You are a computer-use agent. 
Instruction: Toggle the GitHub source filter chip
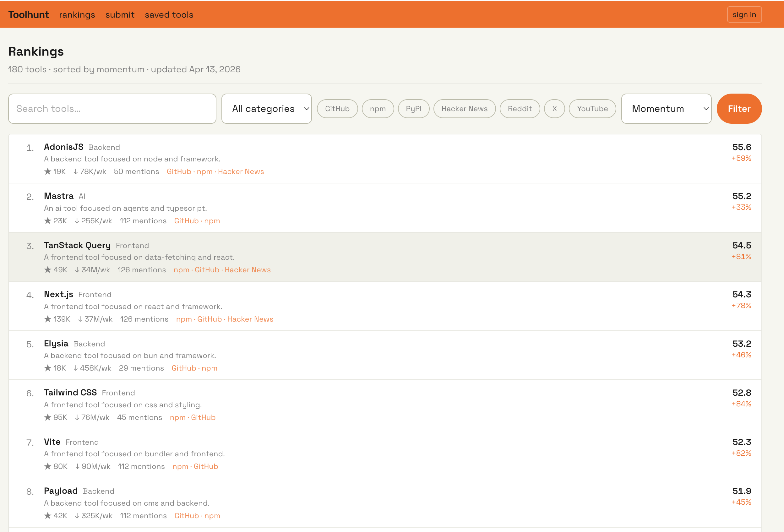[337, 109]
